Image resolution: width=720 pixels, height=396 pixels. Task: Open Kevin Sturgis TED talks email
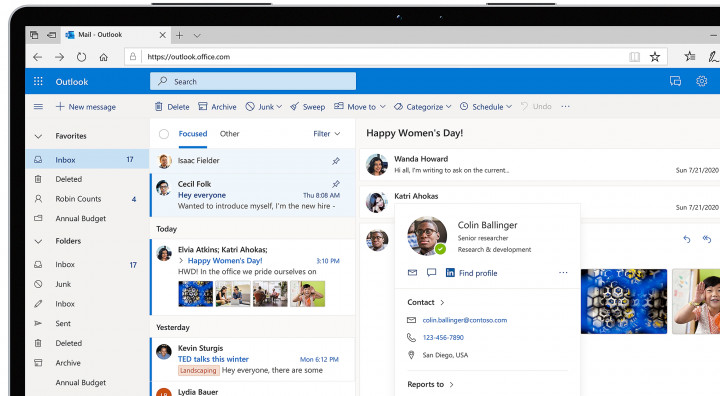point(253,360)
